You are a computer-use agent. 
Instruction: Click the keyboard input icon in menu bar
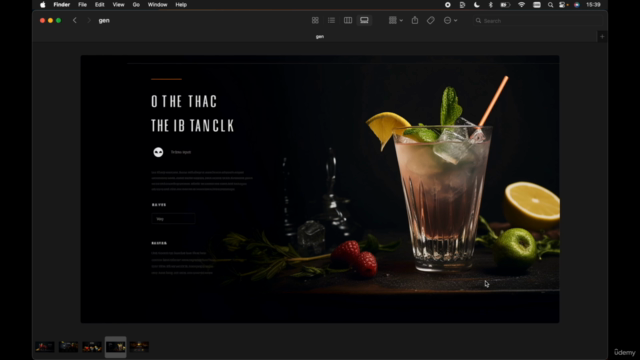pos(537,5)
